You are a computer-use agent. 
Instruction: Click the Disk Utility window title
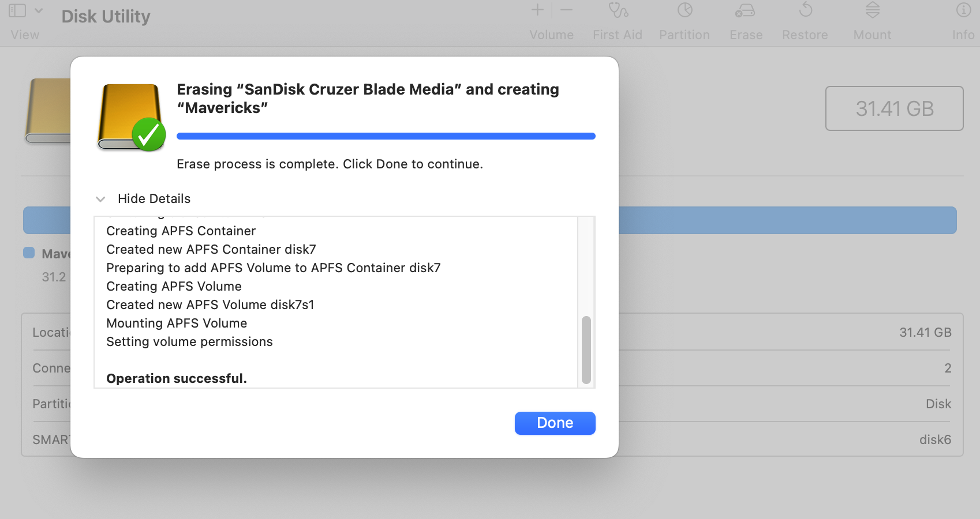click(106, 16)
